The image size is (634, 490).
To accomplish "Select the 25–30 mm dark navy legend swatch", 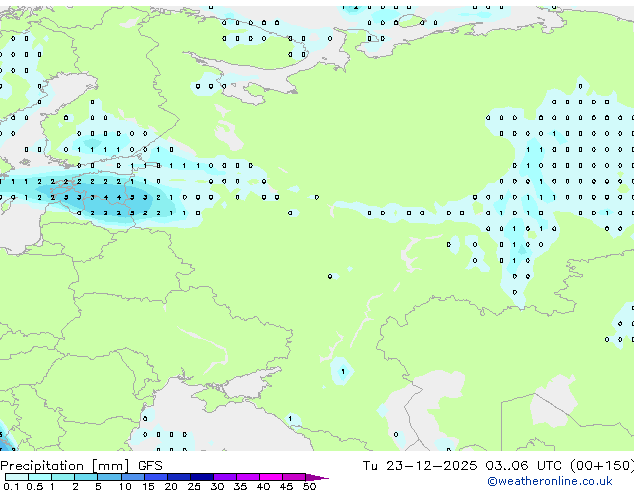I will tap(202, 477).
